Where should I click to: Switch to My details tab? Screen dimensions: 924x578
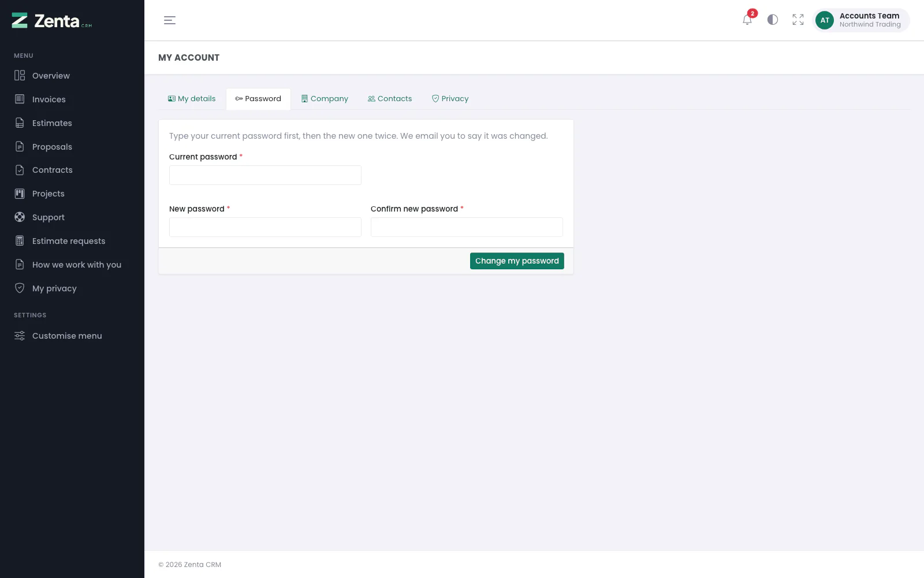coord(192,99)
